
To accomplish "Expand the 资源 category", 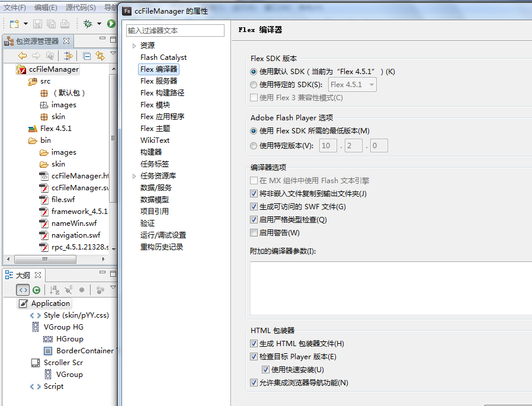I will (134, 46).
